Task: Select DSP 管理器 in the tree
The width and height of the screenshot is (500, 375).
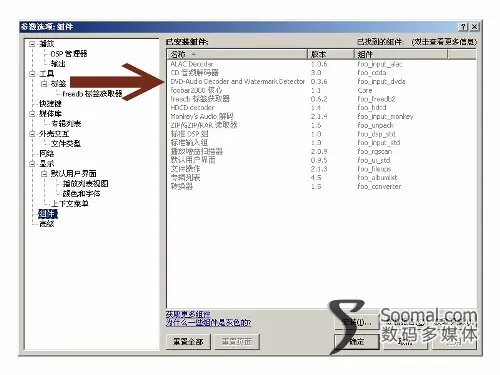Action: tap(69, 54)
